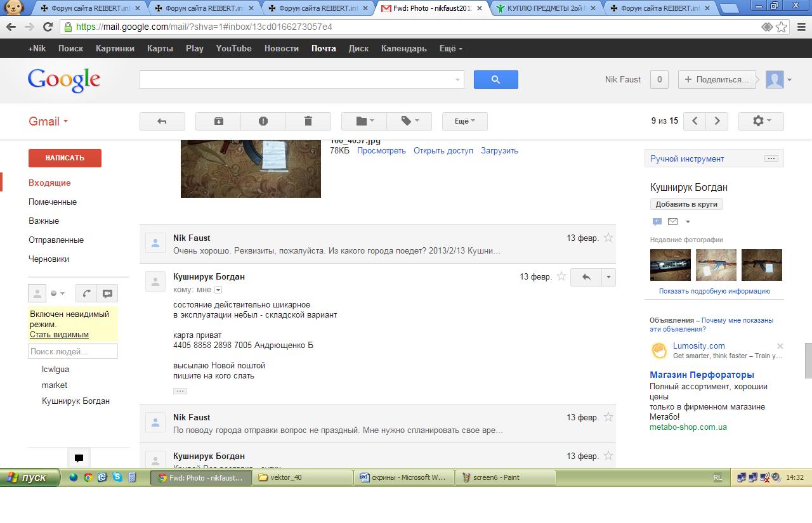Click the Добавить в круги button

coord(686,204)
